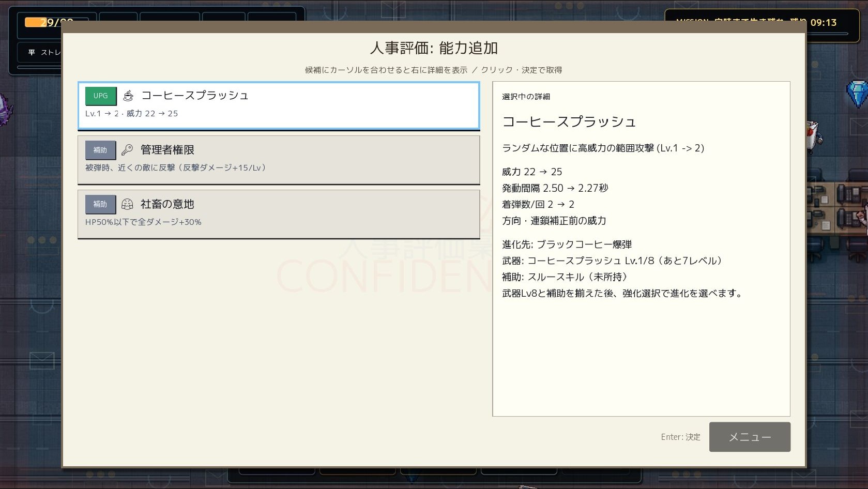Click the ランダムな位置に高威力の範囲攻撃 description
The width and height of the screenshot is (868, 489).
pyautogui.click(x=603, y=148)
